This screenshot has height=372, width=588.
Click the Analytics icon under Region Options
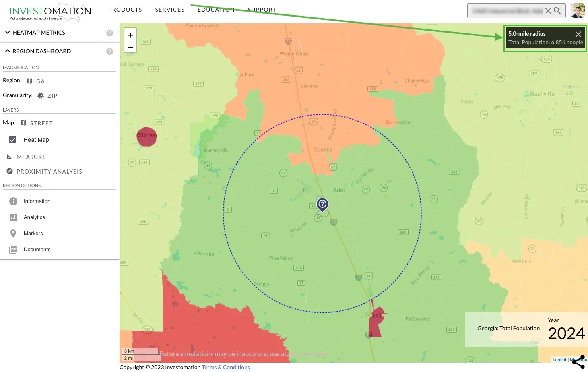[13, 217]
